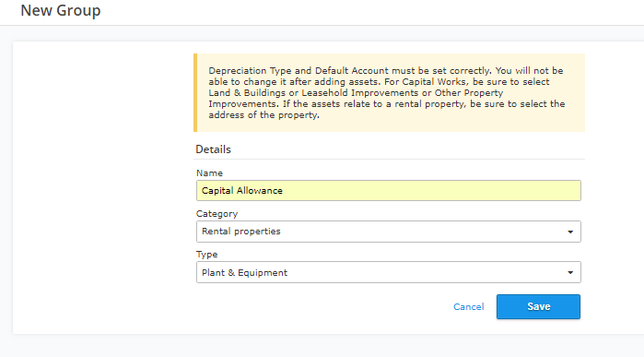Open the Category dropdown
The image size is (644, 357).
pos(389,232)
